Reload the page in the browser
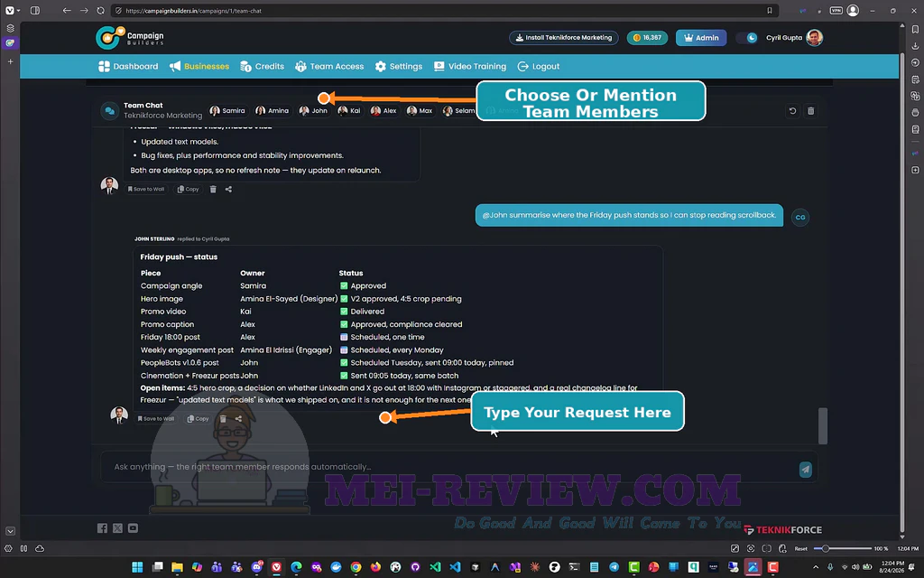 [x=101, y=11]
